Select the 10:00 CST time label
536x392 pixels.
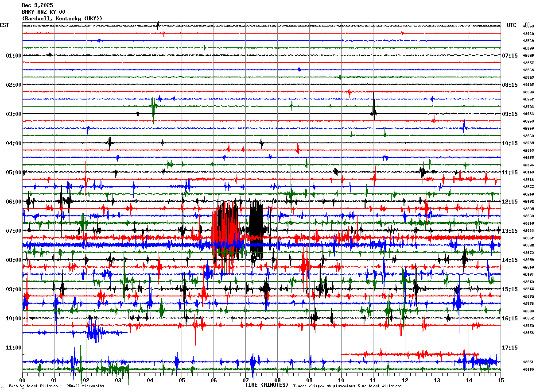tap(14, 319)
